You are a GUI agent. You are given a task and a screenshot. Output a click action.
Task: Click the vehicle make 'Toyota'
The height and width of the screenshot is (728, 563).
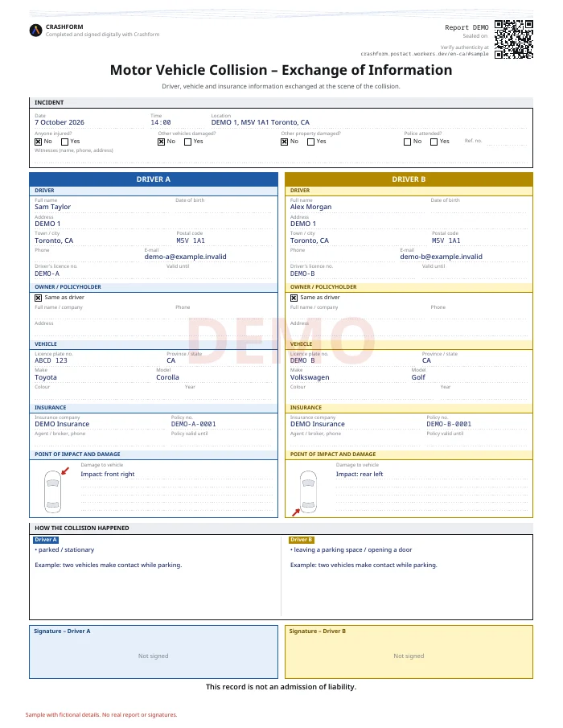pyautogui.click(x=46, y=377)
